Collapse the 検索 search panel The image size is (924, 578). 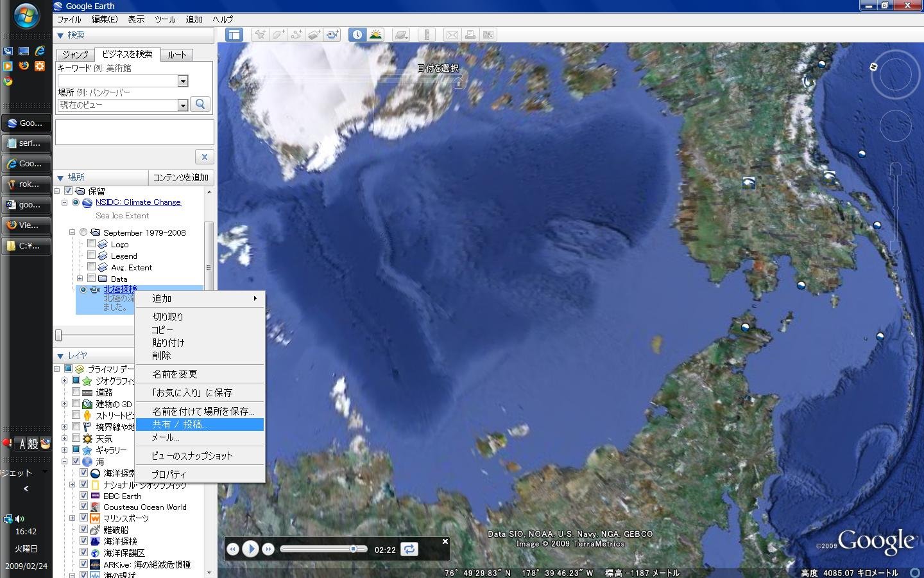(60, 35)
